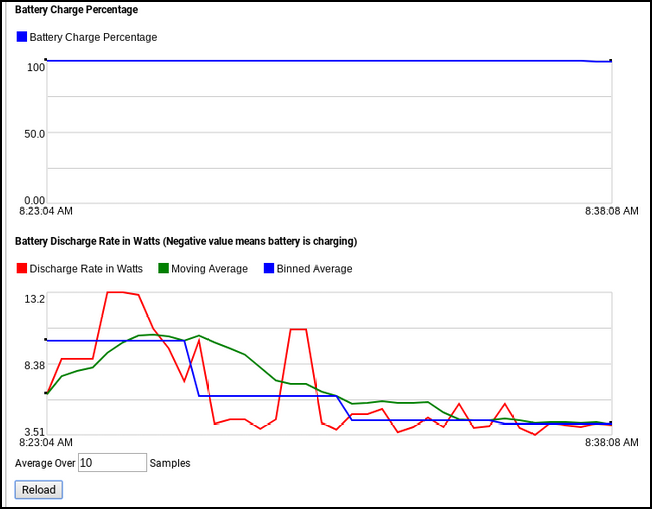Click the Battery Charge Percentage legend label
The height and width of the screenshot is (509, 652).
click(x=93, y=37)
